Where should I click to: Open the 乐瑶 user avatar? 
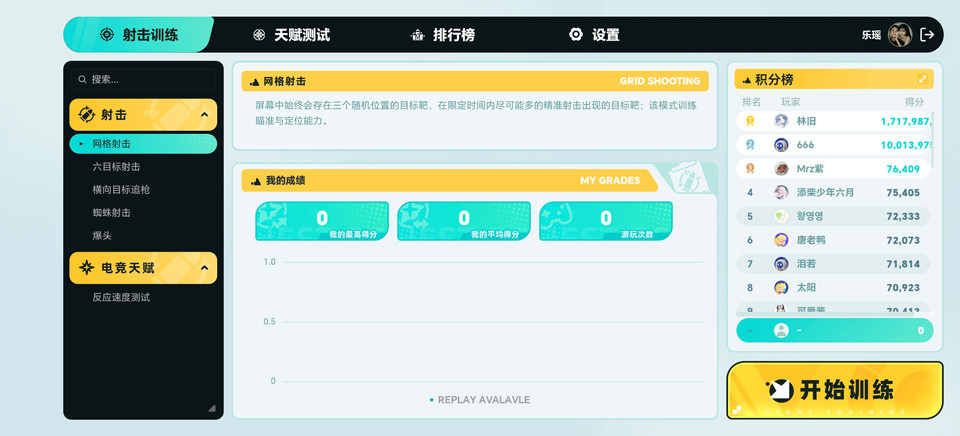pos(899,35)
